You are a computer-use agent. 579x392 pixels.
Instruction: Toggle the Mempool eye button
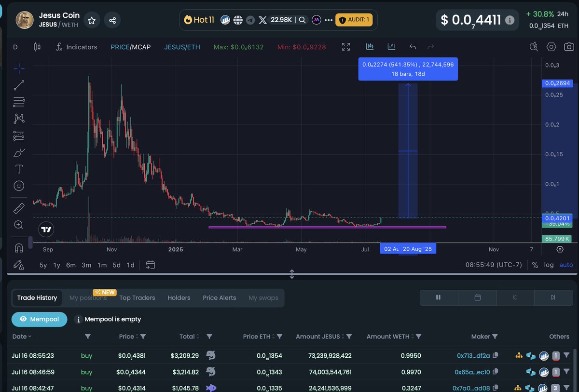click(x=40, y=319)
